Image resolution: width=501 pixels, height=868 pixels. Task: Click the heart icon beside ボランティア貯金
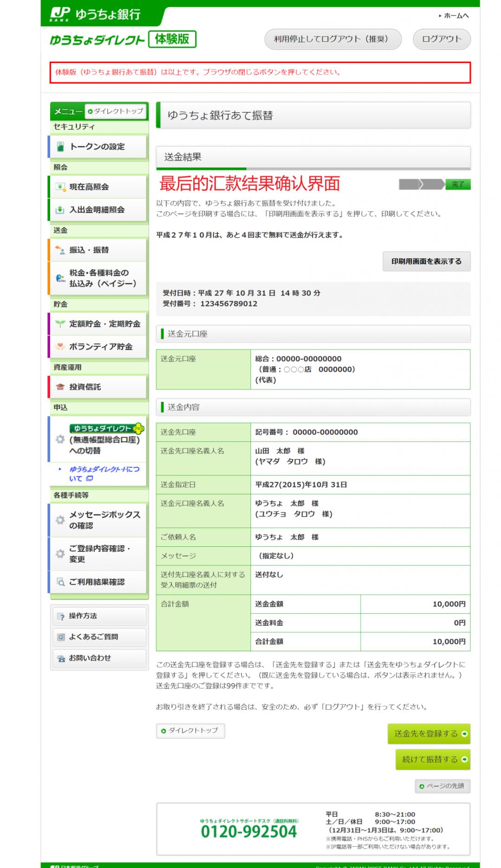[60, 346]
